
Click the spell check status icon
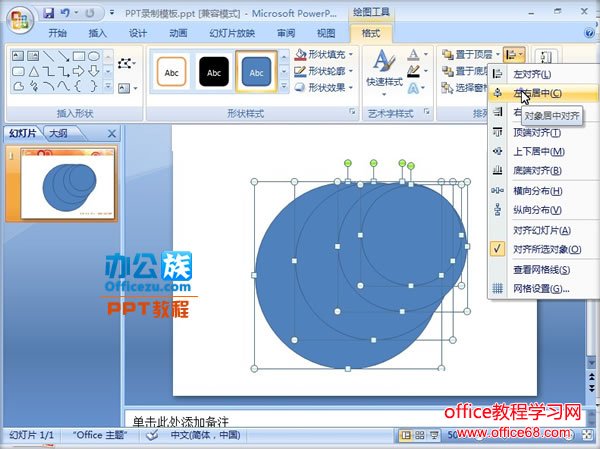pos(152,435)
